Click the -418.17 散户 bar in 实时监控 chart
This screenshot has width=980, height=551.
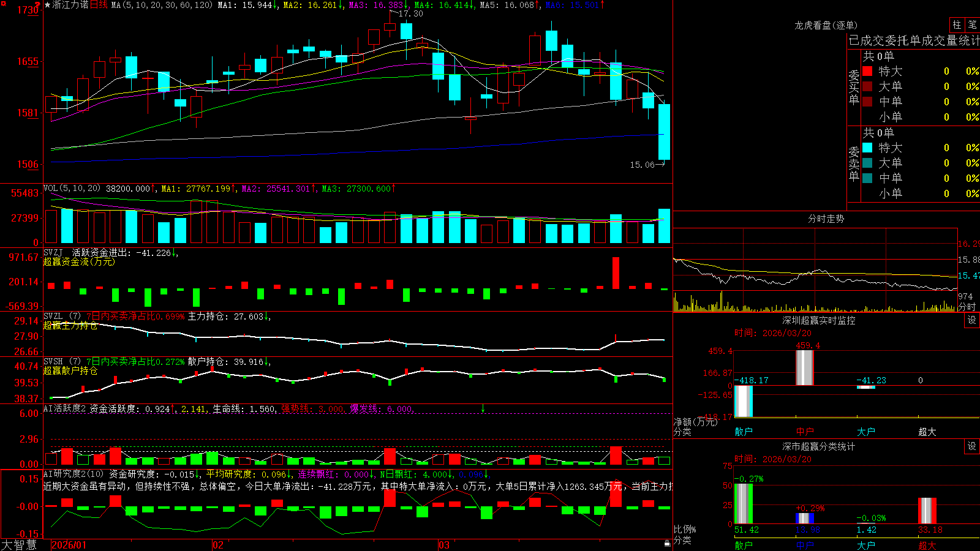click(x=743, y=401)
